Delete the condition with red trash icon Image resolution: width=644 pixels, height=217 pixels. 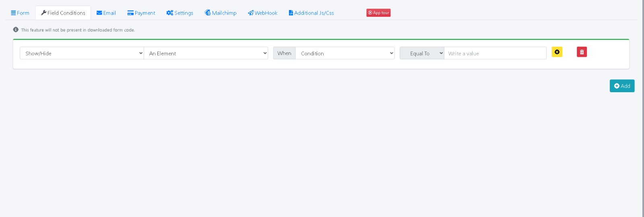pos(582,52)
